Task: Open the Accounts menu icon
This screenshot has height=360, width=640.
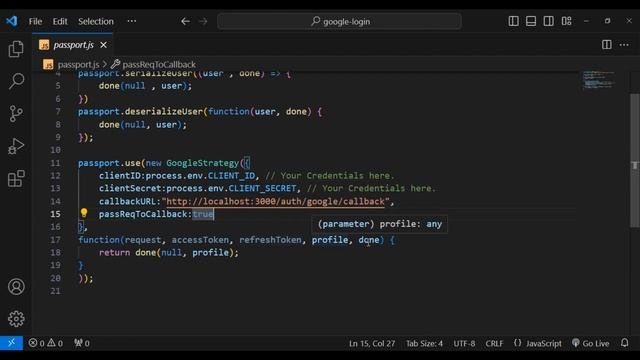Action: pos(16,287)
